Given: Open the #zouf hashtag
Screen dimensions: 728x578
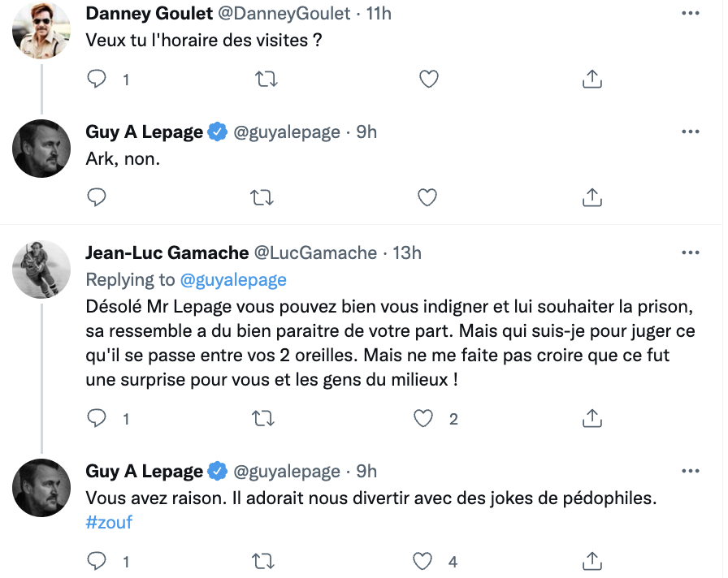Looking at the screenshot, I should pos(109,522).
